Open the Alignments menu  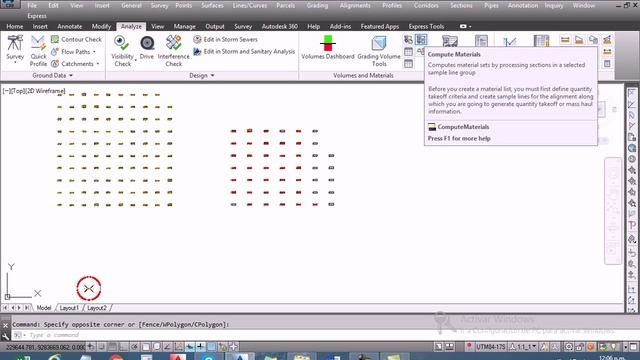click(355, 6)
